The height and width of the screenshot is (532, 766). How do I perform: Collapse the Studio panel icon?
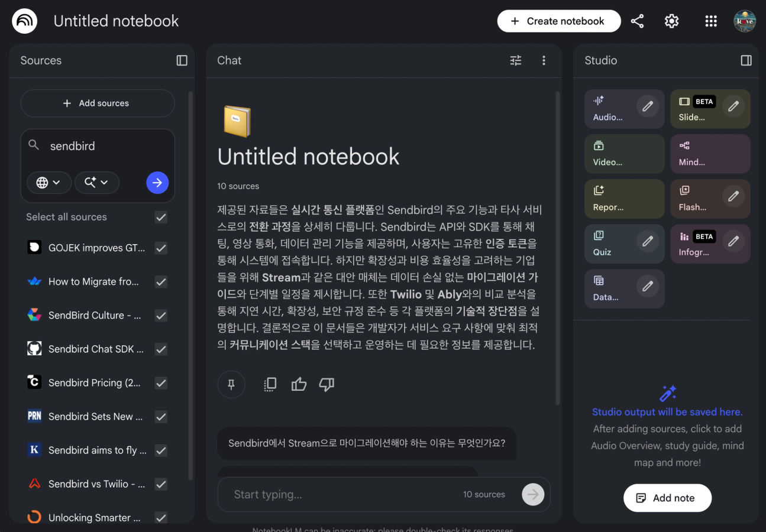746,60
